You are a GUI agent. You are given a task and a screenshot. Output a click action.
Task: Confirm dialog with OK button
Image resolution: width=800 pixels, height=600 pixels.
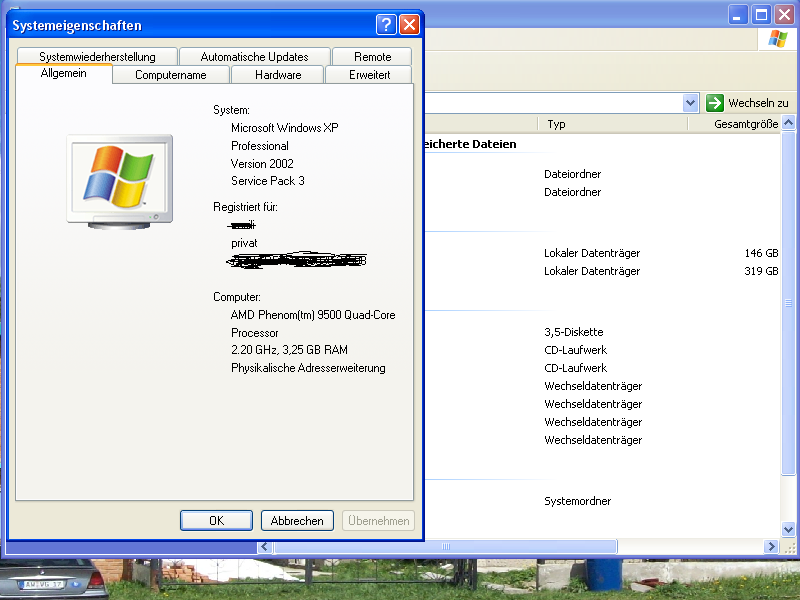point(216,520)
